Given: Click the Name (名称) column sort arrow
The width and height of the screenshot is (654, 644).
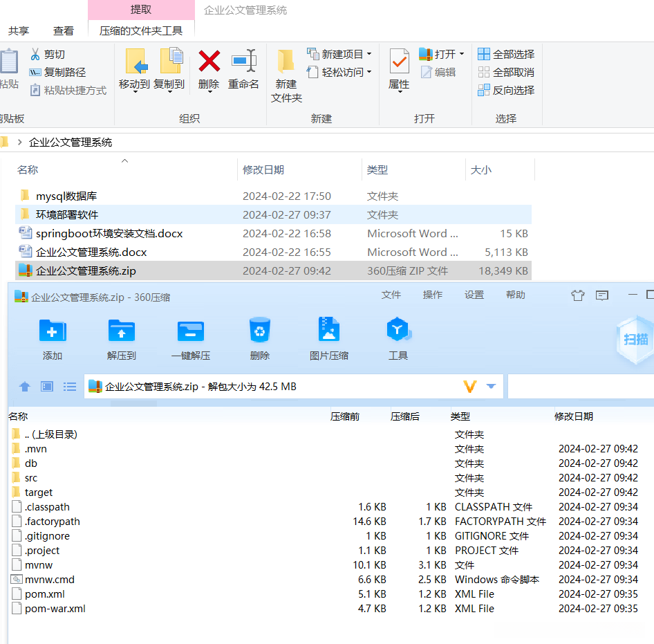Looking at the screenshot, I should pyautogui.click(x=124, y=161).
